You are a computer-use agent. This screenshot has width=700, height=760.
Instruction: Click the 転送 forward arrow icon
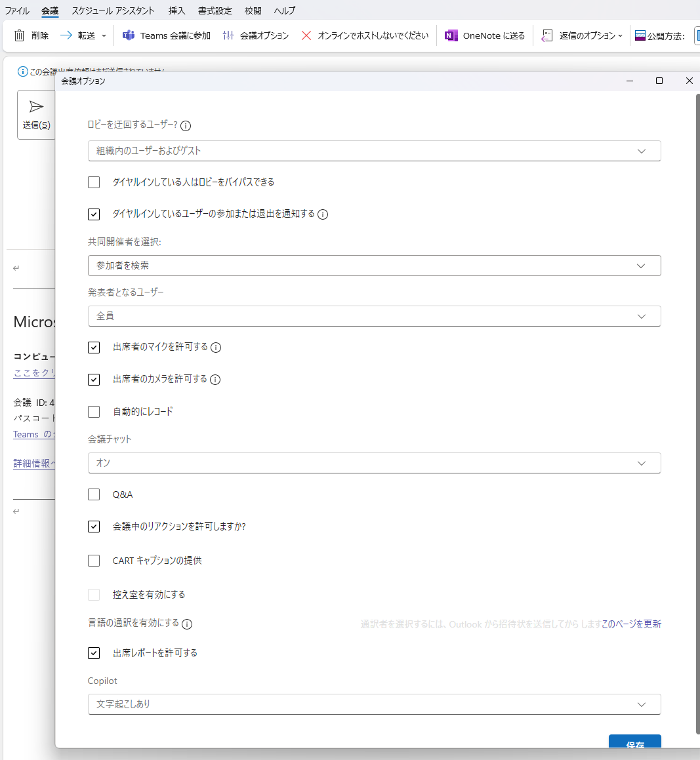66,35
